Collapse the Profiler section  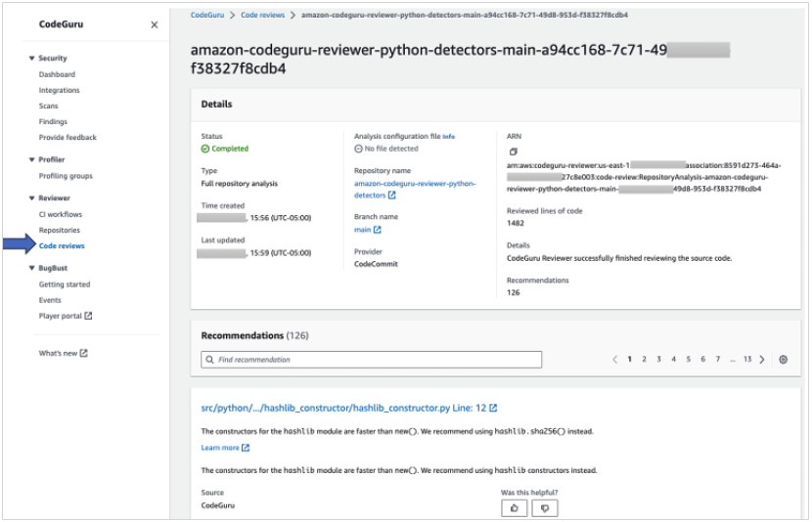pos(31,160)
